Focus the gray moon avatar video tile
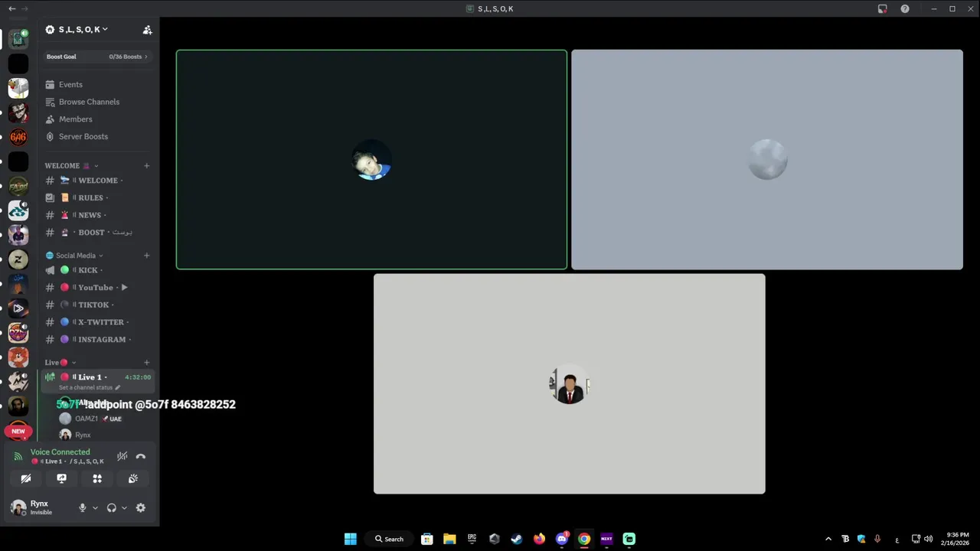The width and height of the screenshot is (980, 551). tap(767, 160)
